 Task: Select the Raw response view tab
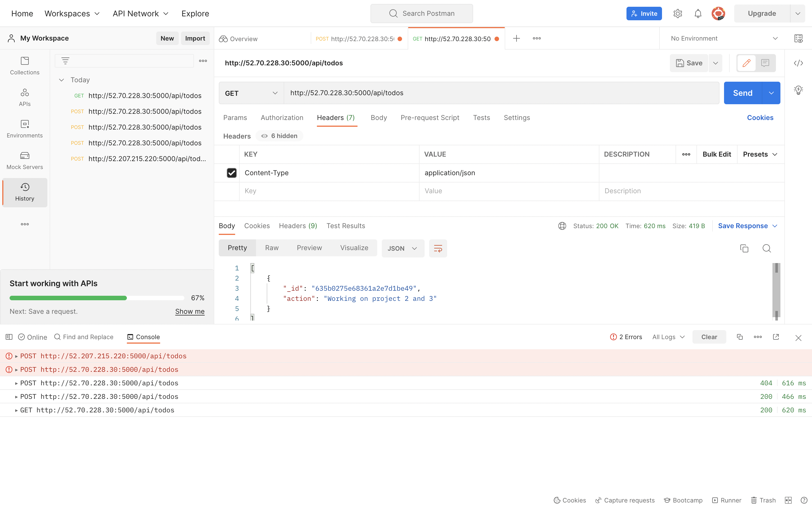pos(272,248)
